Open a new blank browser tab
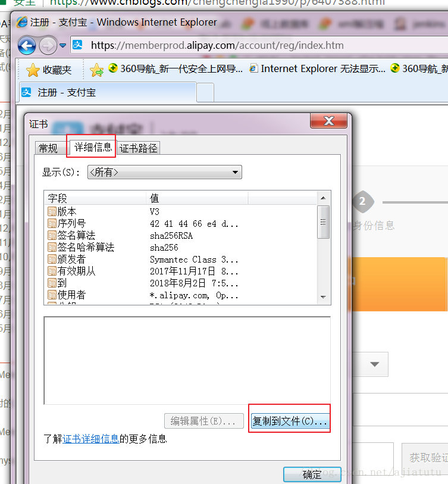 (x=205, y=92)
